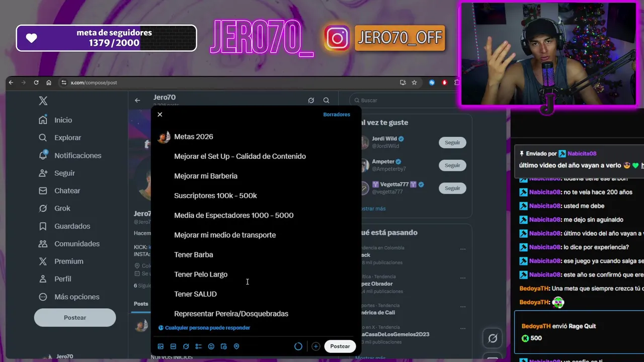Click 'Representar Pereira/Dosquebradas' text line
The image size is (644, 362).
[x=231, y=314]
